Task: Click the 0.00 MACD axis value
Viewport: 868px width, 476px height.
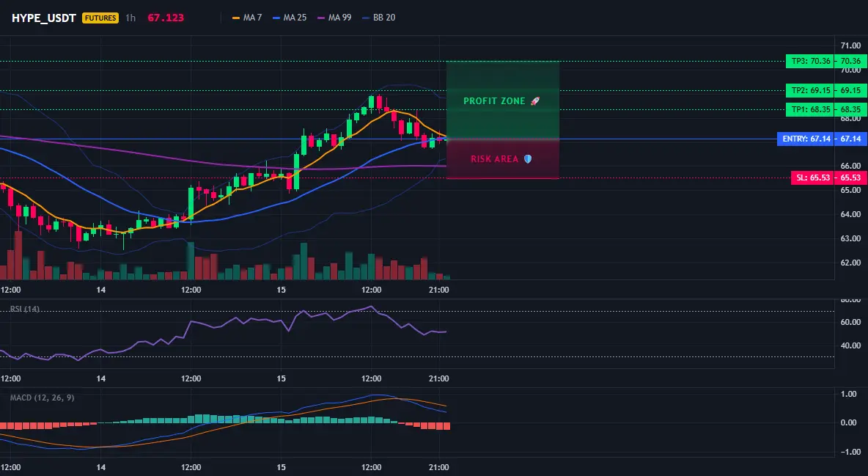Action: click(x=849, y=422)
